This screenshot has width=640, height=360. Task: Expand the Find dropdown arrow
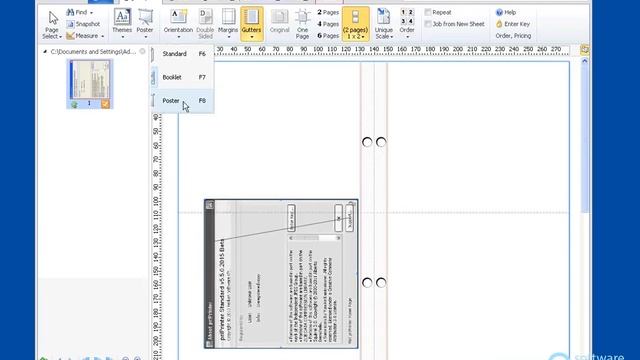tap(91, 13)
